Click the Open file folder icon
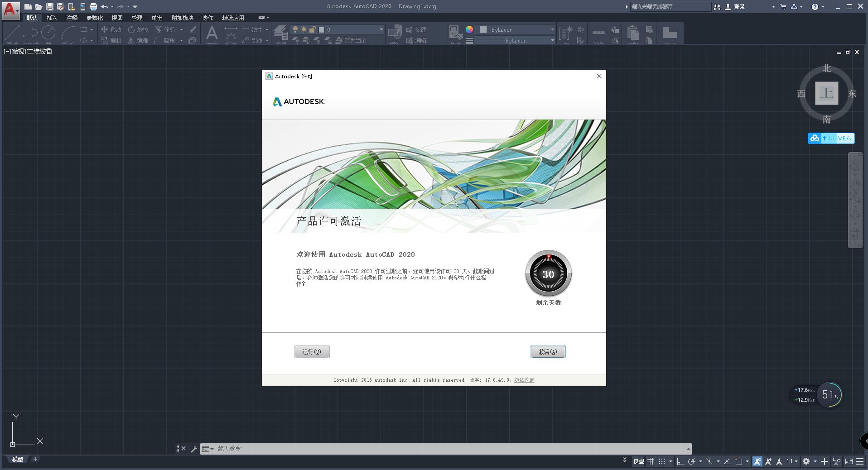 point(39,7)
